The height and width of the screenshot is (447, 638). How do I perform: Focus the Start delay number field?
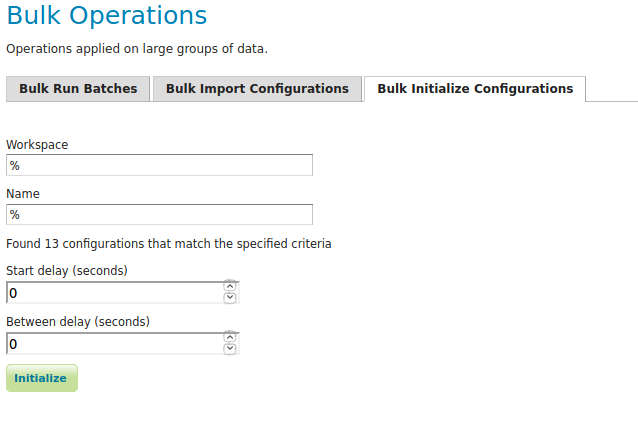coord(114,292)
